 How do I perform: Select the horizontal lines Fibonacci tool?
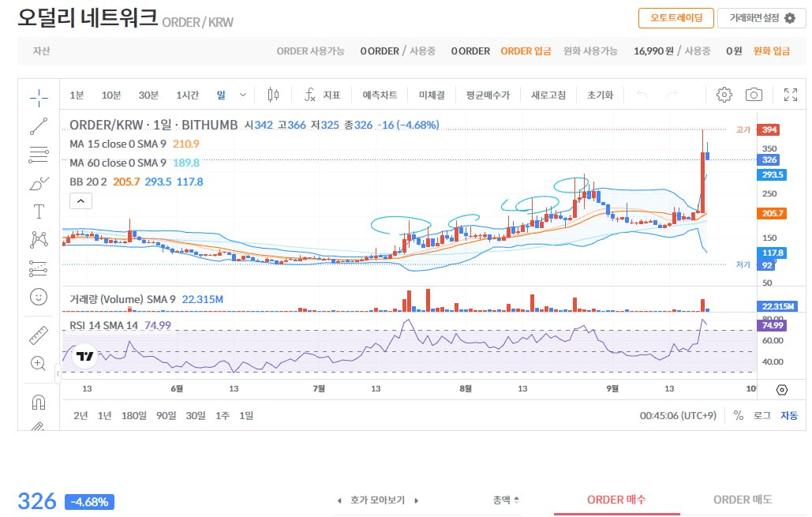[39, 155]
